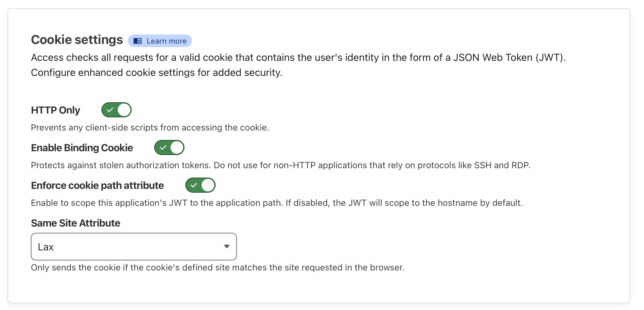Click checkmark icon inside cookie path switch
The width and height of the screenshot is (644, 310).
pos(194,185)
